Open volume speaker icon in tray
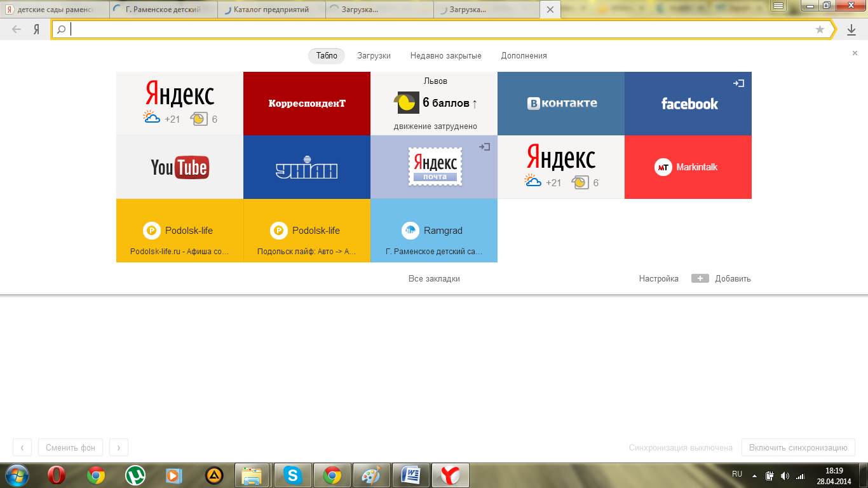The image size is (868, 488). pyautogui.click(x=785, y=475)
